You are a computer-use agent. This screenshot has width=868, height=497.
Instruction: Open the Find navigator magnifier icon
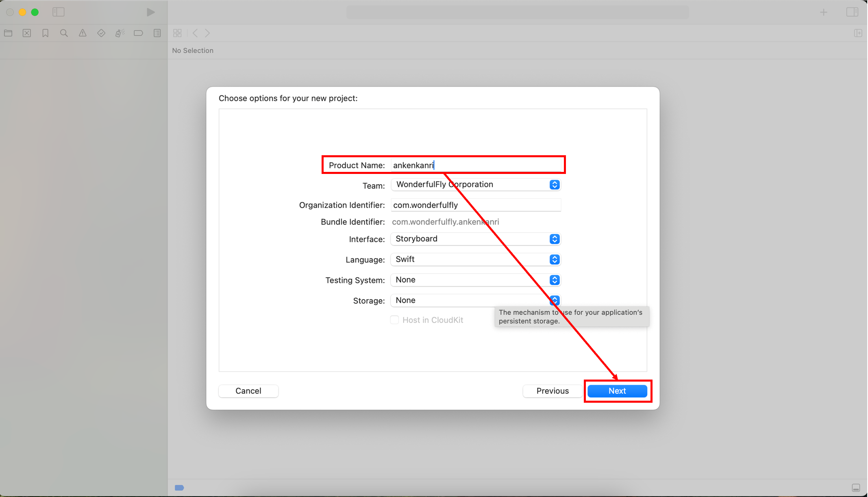[x=64, y=33]
